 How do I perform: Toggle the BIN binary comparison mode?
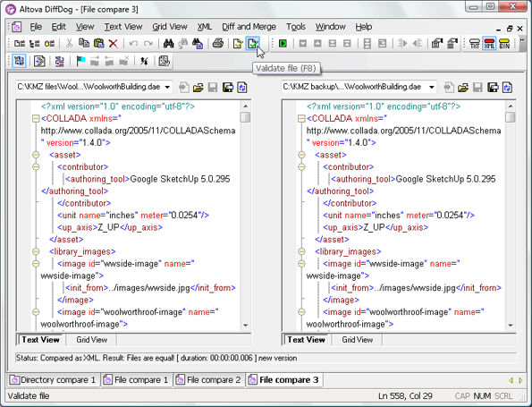click(x=504, y=44)
